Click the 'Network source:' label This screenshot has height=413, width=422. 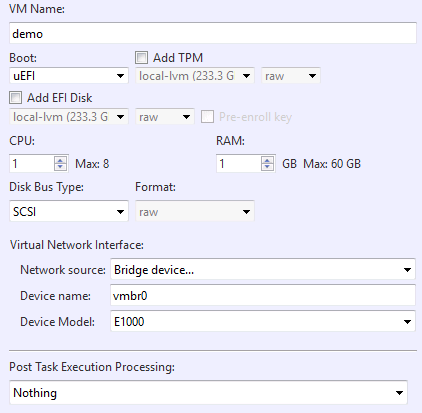click(x=63, y=270)
